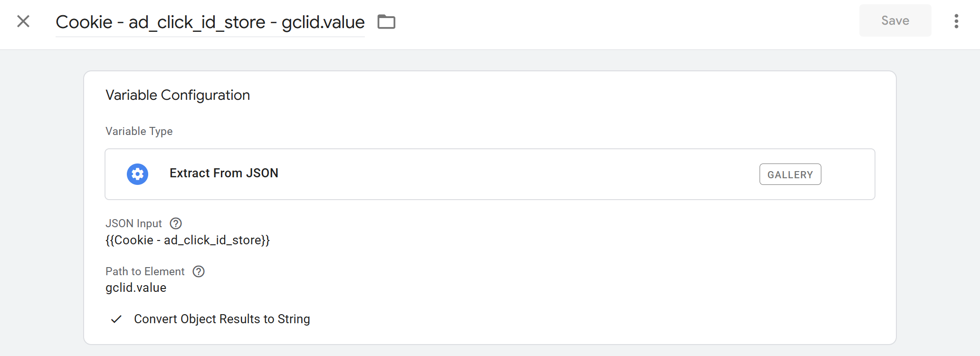This screenshot has width=980, height=356.
Task: Click the Convert Object Results to String label
Action: pos(222,319)
